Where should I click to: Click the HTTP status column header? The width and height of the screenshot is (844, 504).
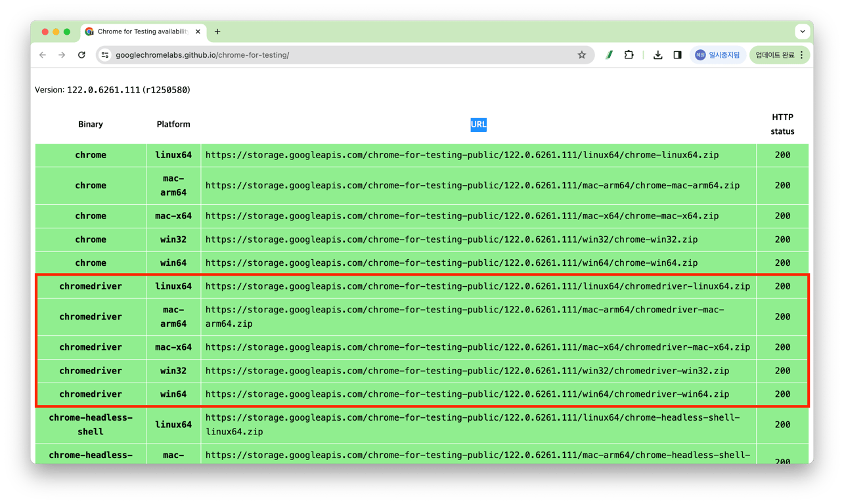(782, 124)
